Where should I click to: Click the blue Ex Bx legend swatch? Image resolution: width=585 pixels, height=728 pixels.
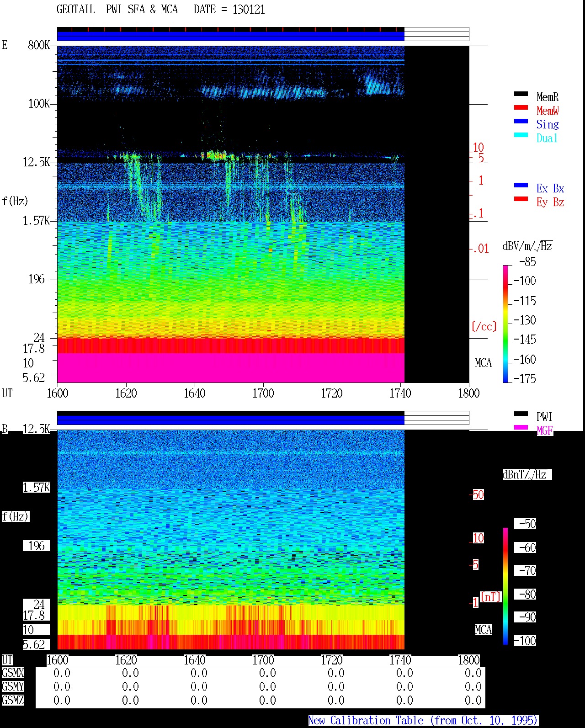[x=521, y=185]
